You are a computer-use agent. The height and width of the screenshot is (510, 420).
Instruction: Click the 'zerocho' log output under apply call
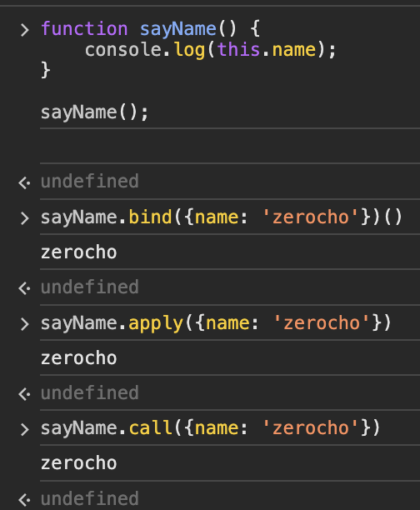click(78, 358)
